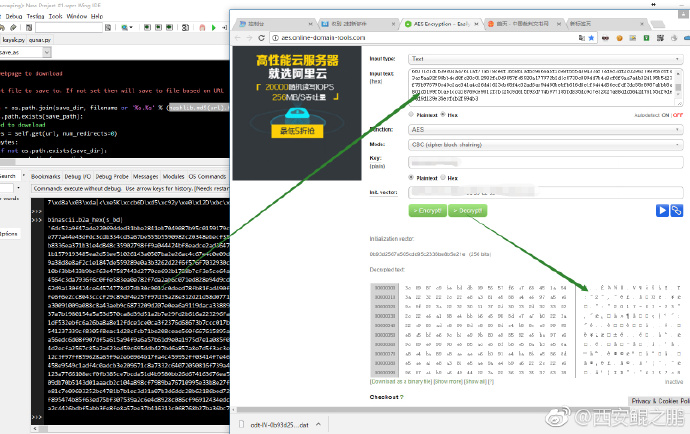
Task: Switch to the qunar.py editor tab
Action: click(x=40, y=40)
